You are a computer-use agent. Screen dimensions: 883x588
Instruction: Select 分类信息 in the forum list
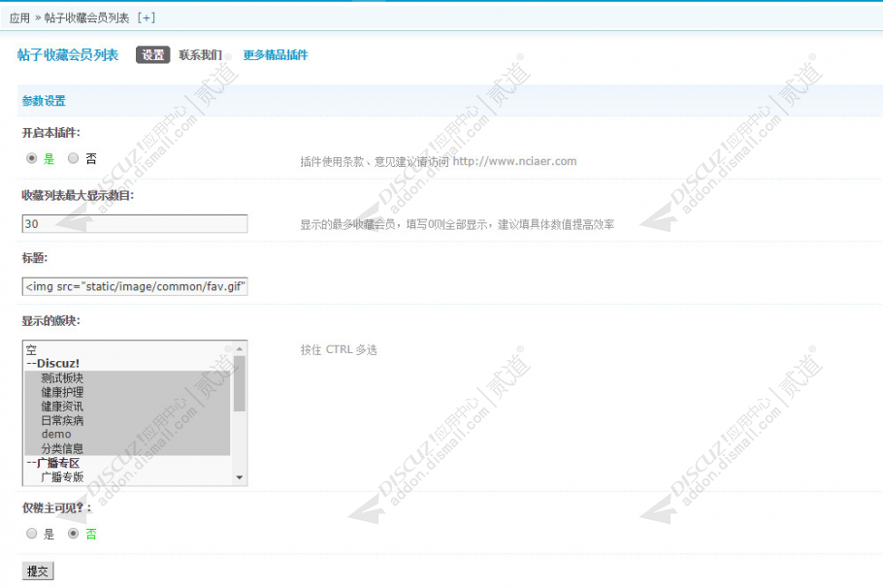(x=127, y=448)
